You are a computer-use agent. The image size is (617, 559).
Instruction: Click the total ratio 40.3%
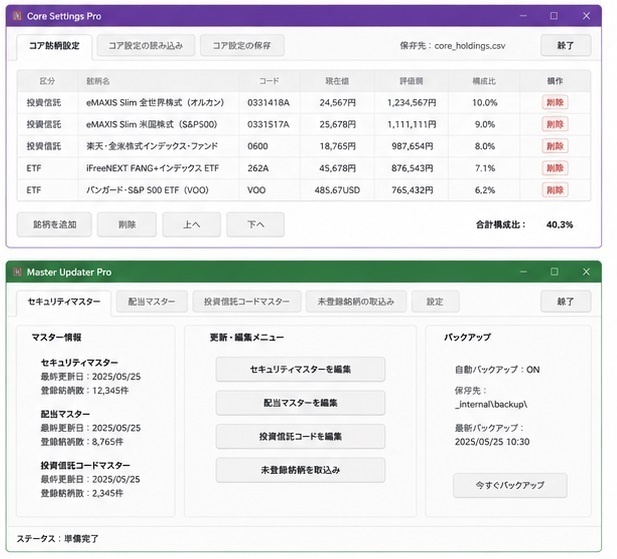[x=560, y=225]
